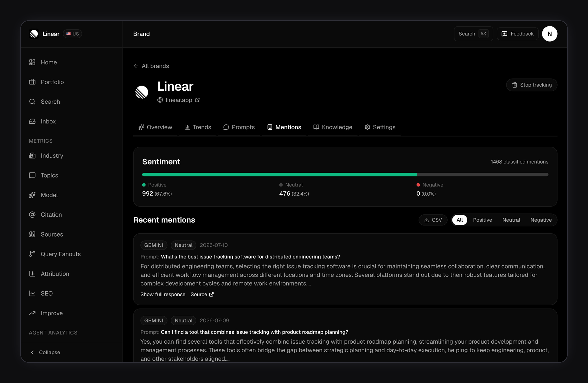The width and height of the screenshot is (588, 383).
Task: Open linear.app external link
Action: tap(179, 100)
